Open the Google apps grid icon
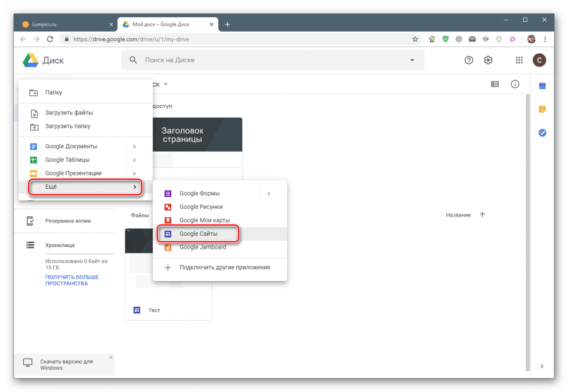 coord(519,60)
